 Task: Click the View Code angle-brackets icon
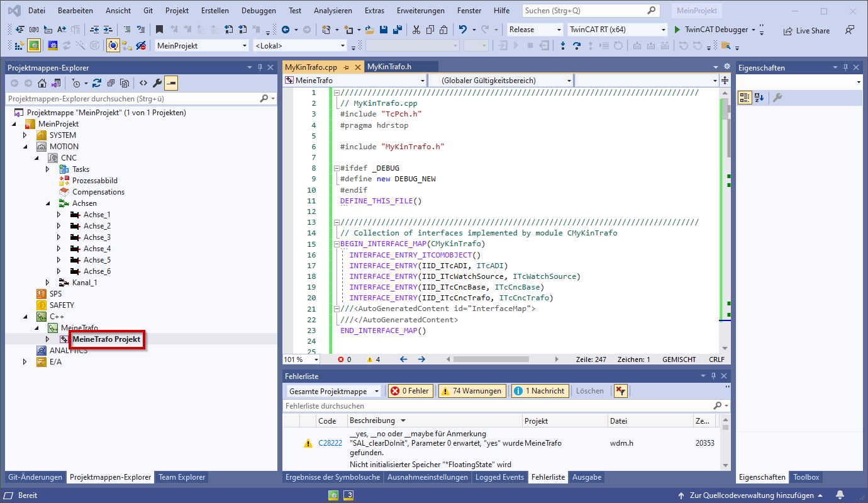point(143,83)
